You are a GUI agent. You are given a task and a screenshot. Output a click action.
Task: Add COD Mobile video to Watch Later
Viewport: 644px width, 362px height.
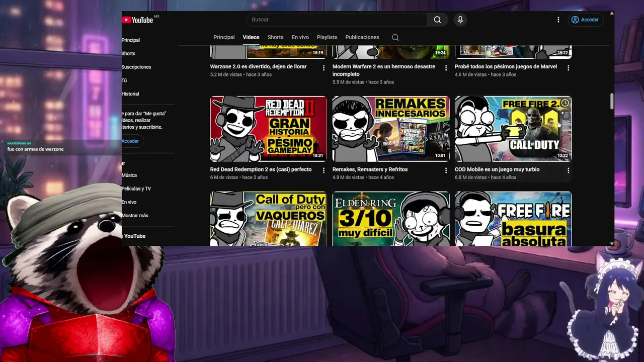click(x=565, y=103)
